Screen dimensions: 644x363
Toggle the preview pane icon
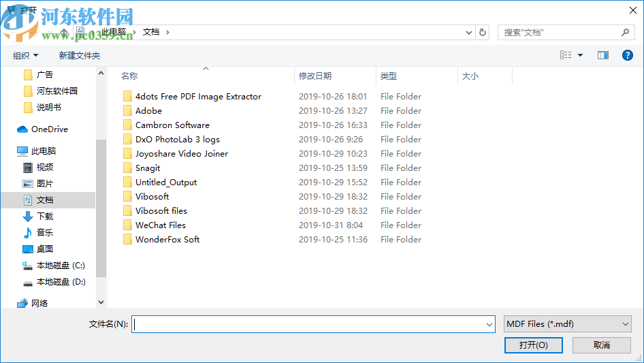click(603, 55)
